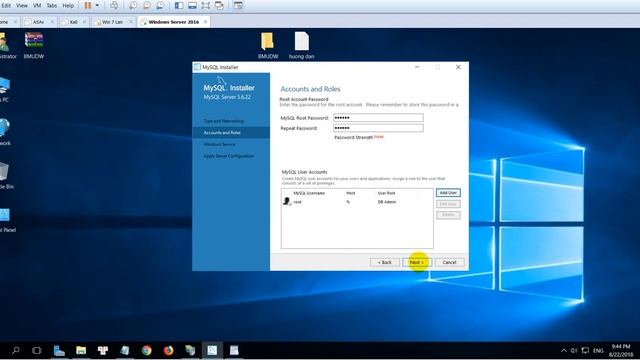
Task: Open the VMware View menu
Action: click(22, 5)
